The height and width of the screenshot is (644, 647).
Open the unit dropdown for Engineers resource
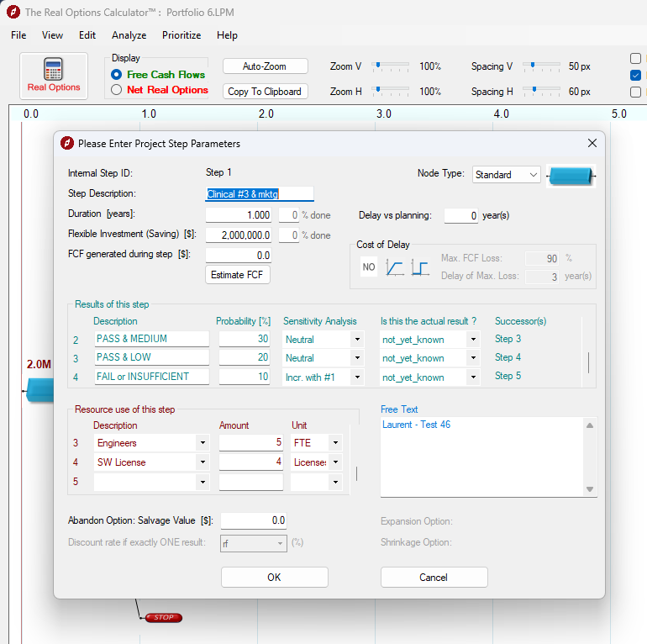point(335,443)
